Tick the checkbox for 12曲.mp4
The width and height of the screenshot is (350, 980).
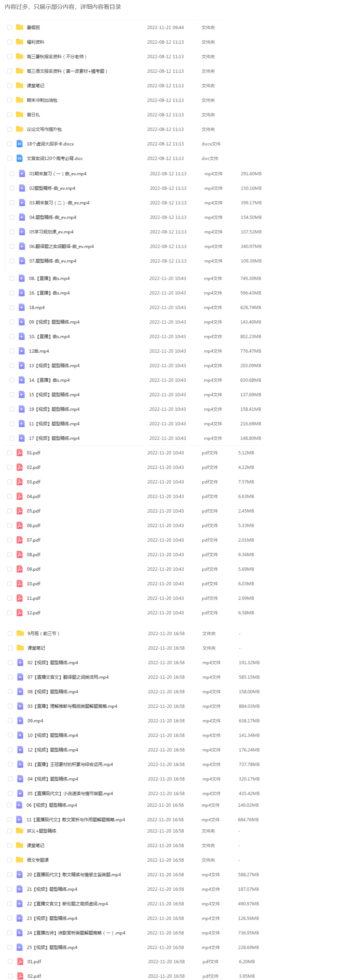(x=12, y=351)
